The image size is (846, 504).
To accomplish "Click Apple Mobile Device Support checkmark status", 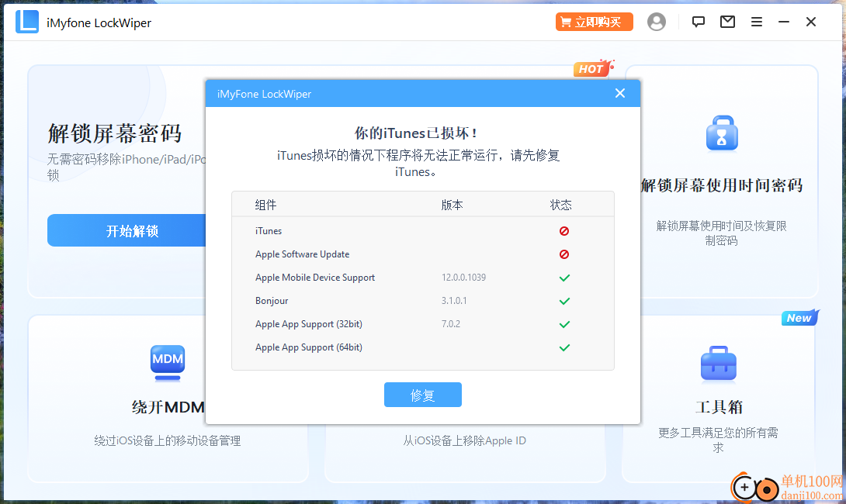I will pos(564,278).
